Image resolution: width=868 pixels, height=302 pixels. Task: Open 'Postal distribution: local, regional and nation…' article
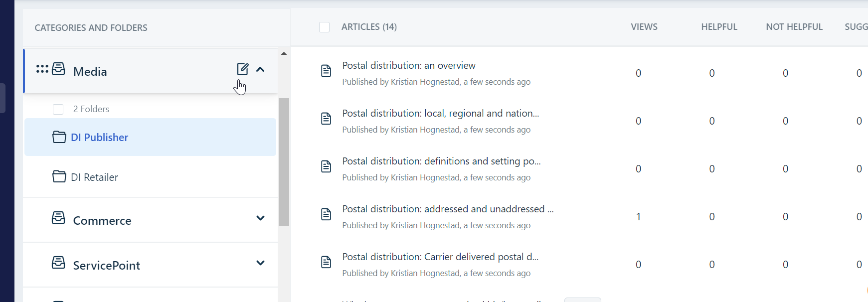tap(441, 113)
